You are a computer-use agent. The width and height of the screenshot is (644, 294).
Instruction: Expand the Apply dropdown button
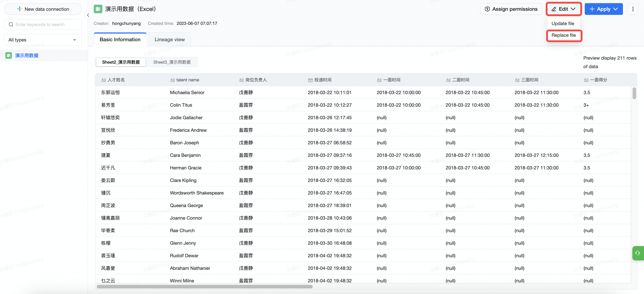604,9
